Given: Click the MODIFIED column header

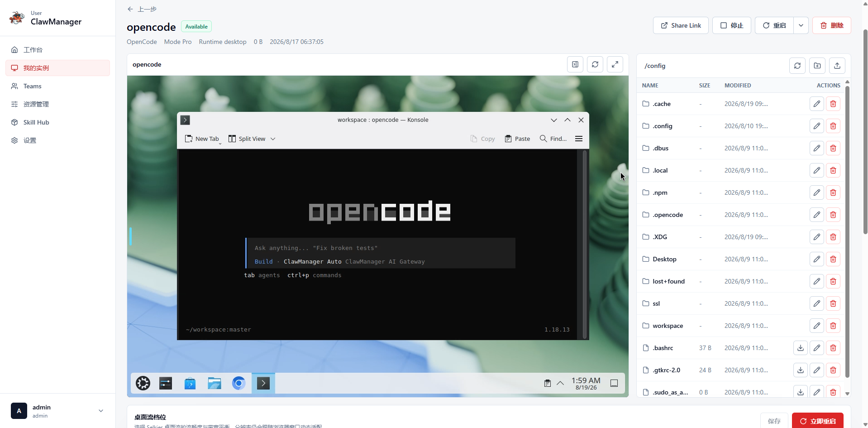Looking at the screenshot, I should (738, 85).
